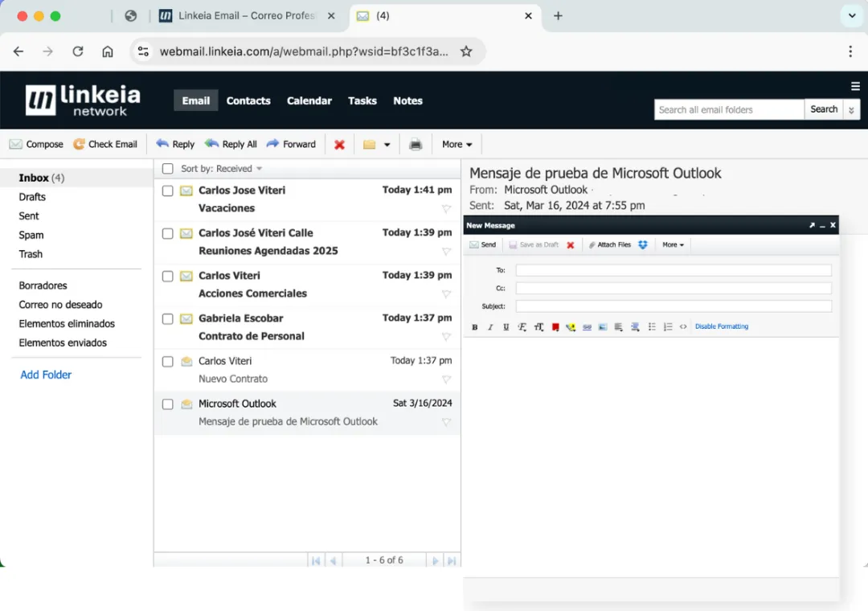Expand the More menu in main toolbar

coord(457,145)
